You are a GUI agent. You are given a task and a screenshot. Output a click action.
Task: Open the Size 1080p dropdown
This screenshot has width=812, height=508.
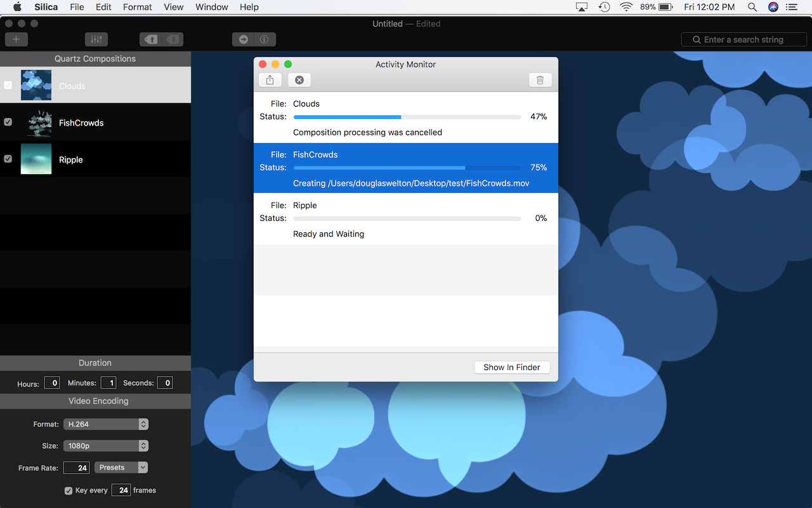point(106,446)
